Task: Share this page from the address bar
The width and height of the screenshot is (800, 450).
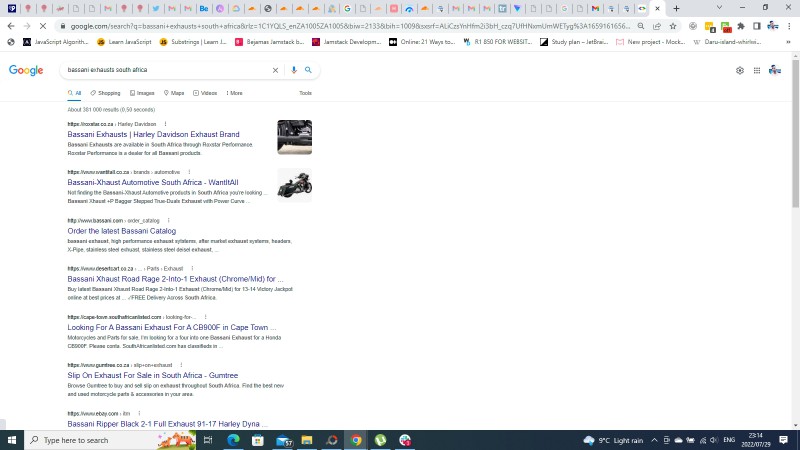Action: tap(657, 26)
